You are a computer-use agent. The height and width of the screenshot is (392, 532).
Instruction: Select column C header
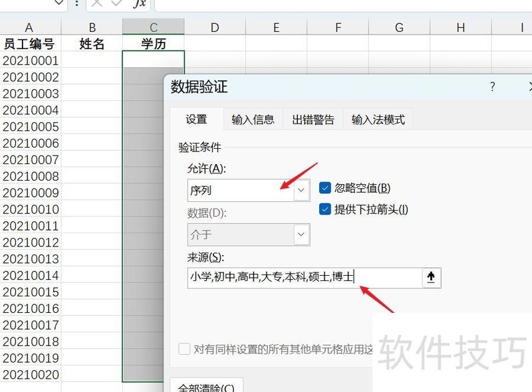point(154,27)
